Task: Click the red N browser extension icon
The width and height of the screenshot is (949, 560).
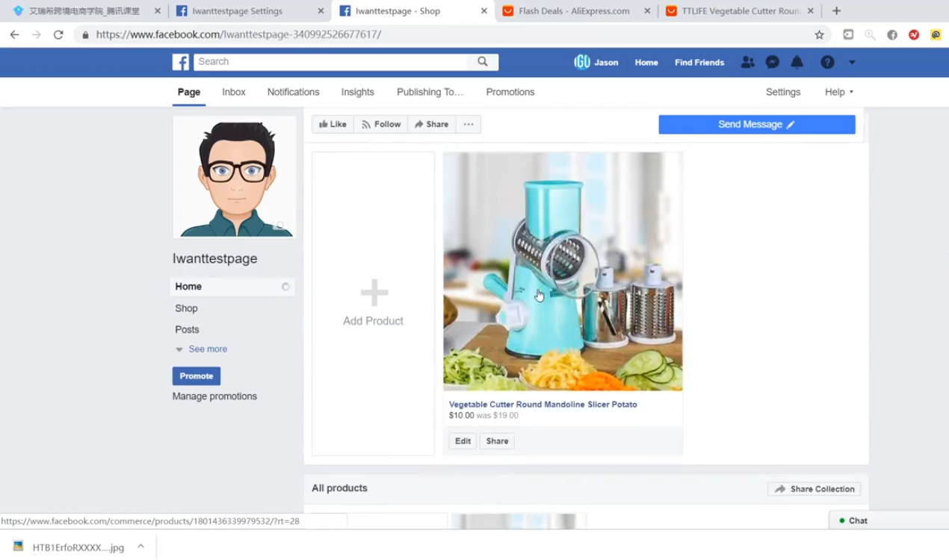Action: point(914,34)
